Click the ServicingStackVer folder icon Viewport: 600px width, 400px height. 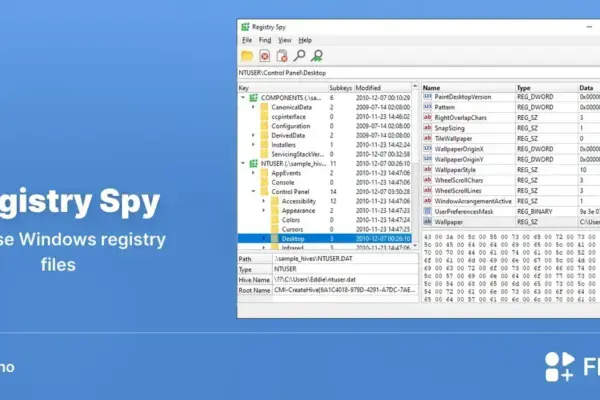(x=264, y=154)
